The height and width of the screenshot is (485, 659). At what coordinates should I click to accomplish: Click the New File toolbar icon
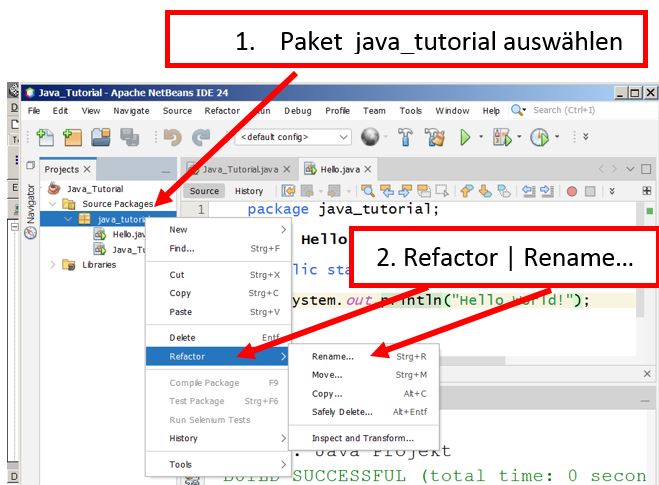click(x=45, y=137)
